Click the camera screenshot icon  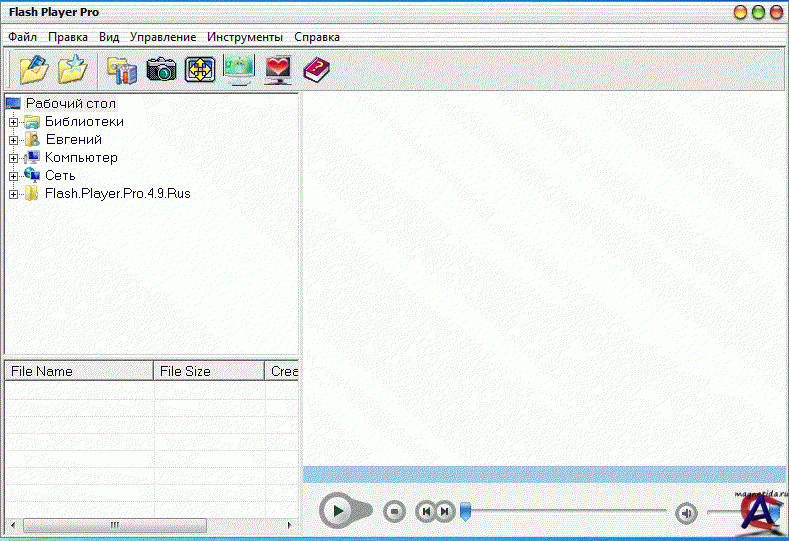click(161, 69)
